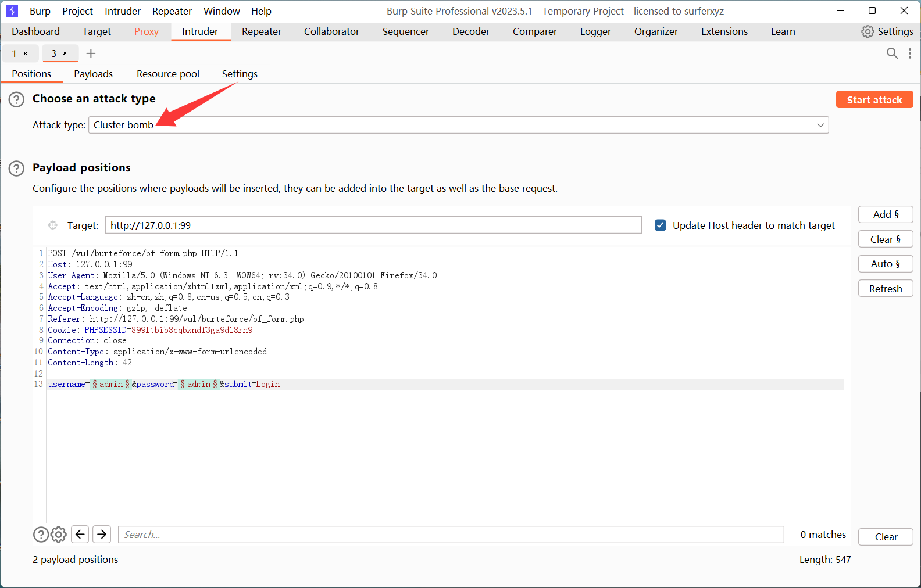Add a new Intruder tab with plus icon
This screenshot has width=921, height=588.
pyautogui.click(x=91, y=53)
